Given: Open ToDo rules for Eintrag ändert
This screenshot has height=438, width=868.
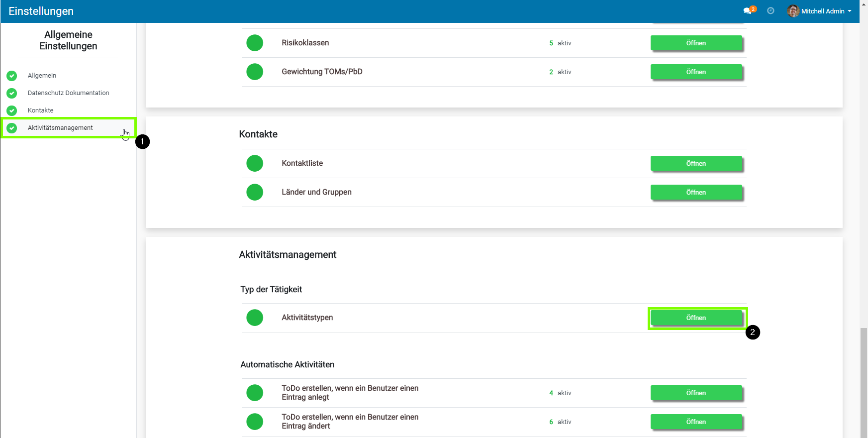Looking at the screenshot, I should click(696, 422).
